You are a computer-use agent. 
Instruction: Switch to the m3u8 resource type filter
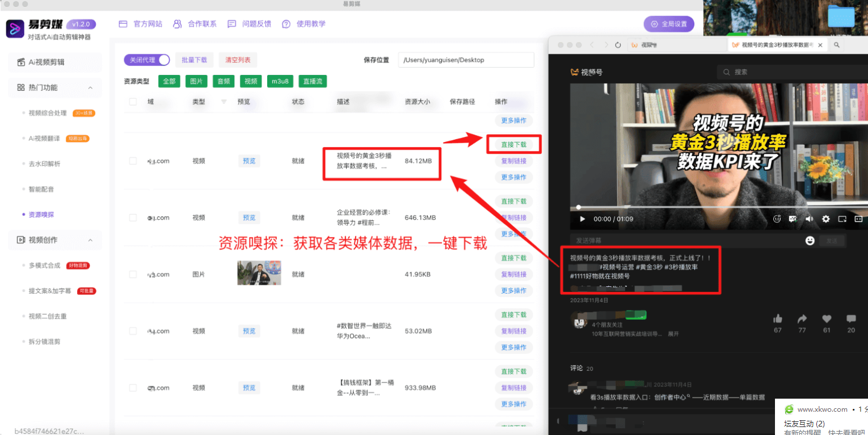[x=280, y=81]
